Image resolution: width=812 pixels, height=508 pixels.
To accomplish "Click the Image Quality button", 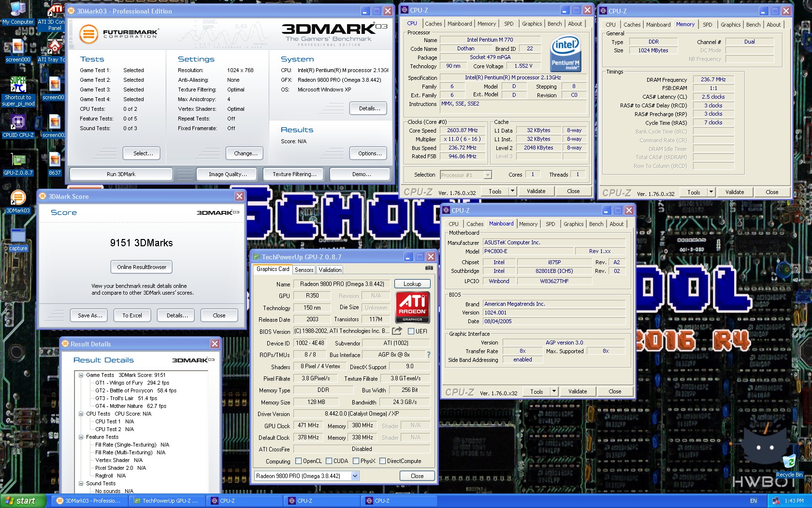I will pyautogui.click(x=228, y=174).
